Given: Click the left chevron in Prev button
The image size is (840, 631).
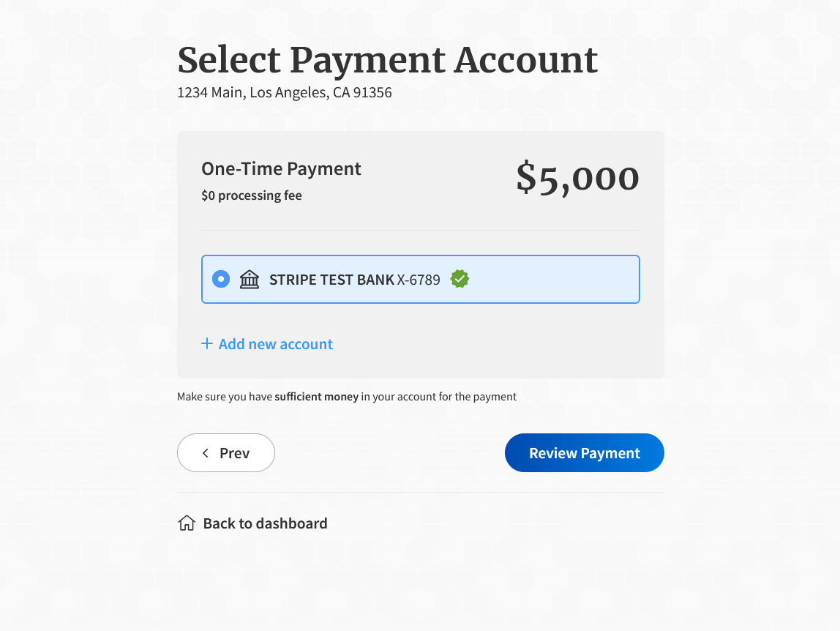Looking at the screenshot, I should click(206, 453).
